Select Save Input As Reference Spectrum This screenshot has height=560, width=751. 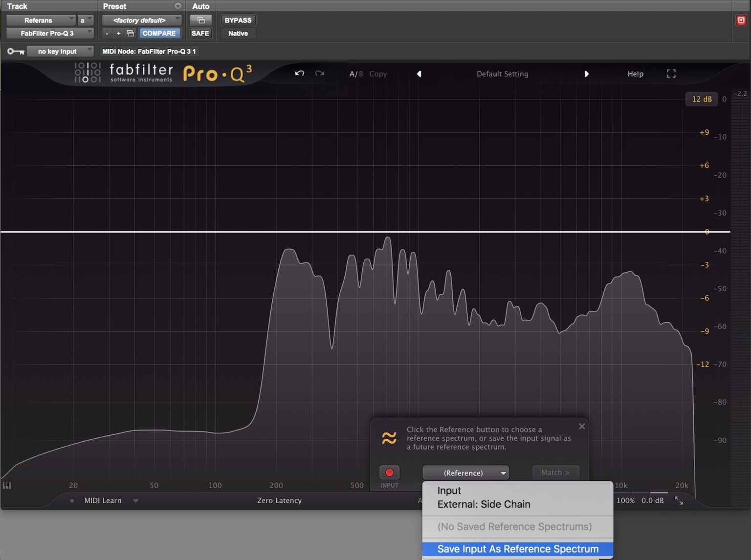[x=517, y=549]
